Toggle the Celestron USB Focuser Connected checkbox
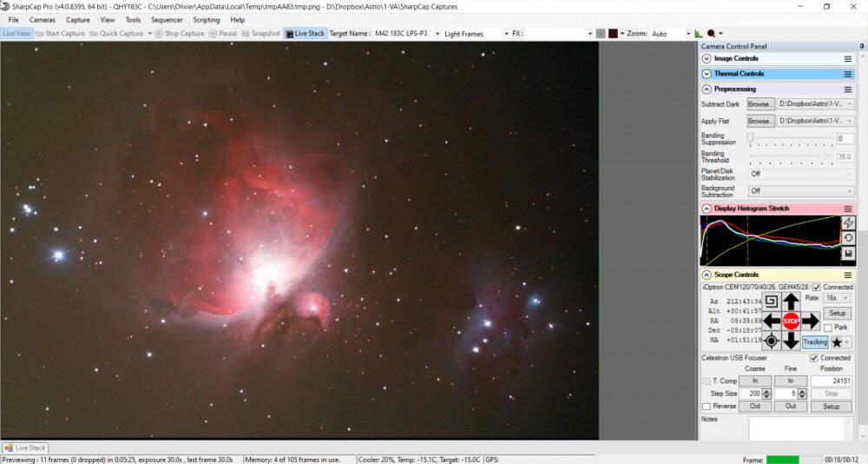The width and height of the screenshot is (868, 464). coord(814,358)
